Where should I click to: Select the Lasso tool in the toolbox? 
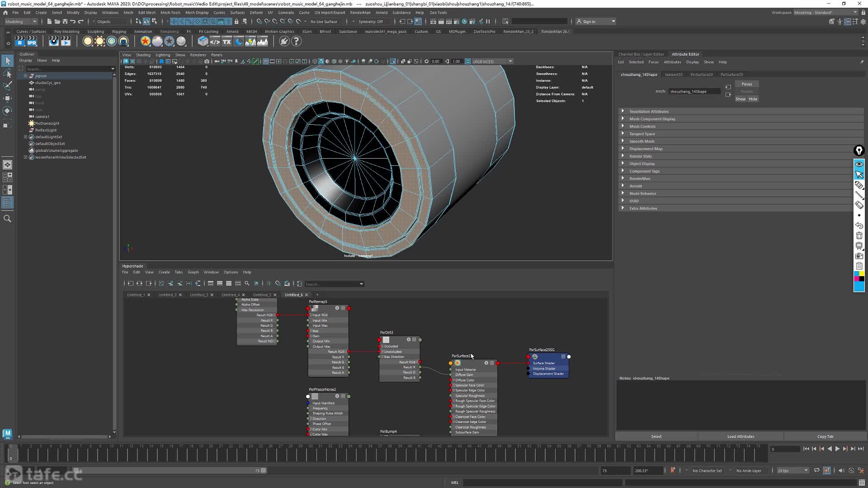pyautogui.click(x=7, y=73)
